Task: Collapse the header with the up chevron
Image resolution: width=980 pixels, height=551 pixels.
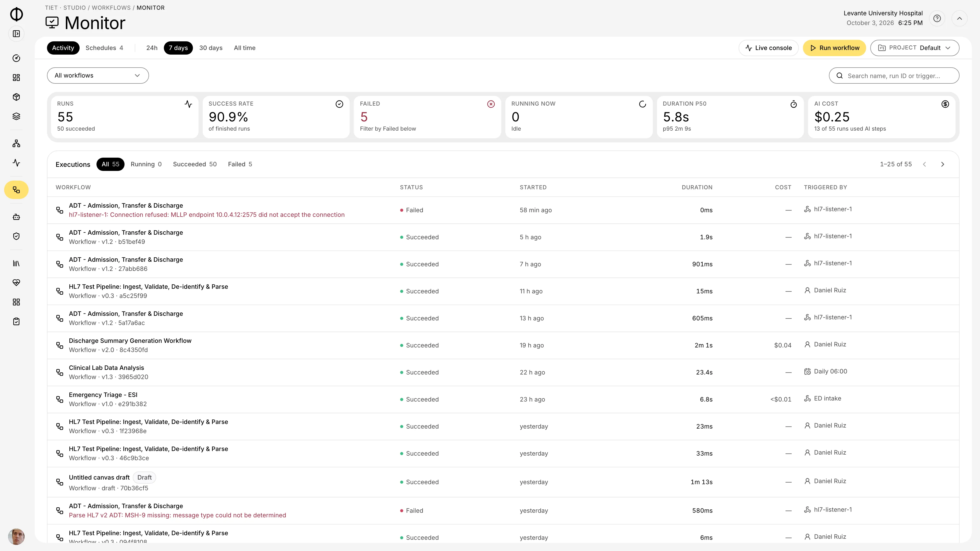Action: 960,18
